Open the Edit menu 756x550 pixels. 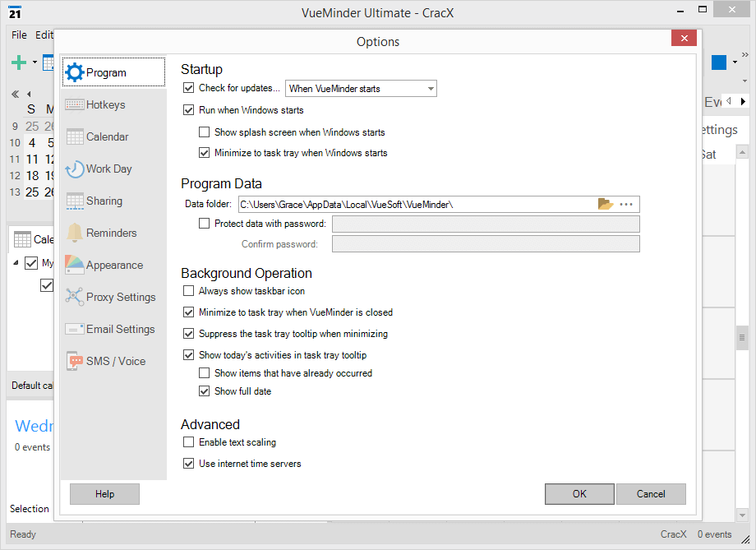44,35
